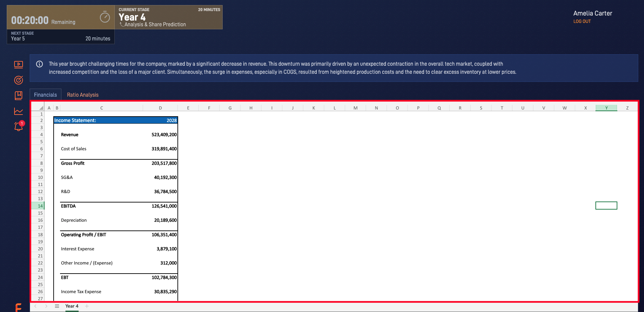Click the Revenue label cell
The height and width of the screenshot is (312, 644).
click(x=69, y=135)
